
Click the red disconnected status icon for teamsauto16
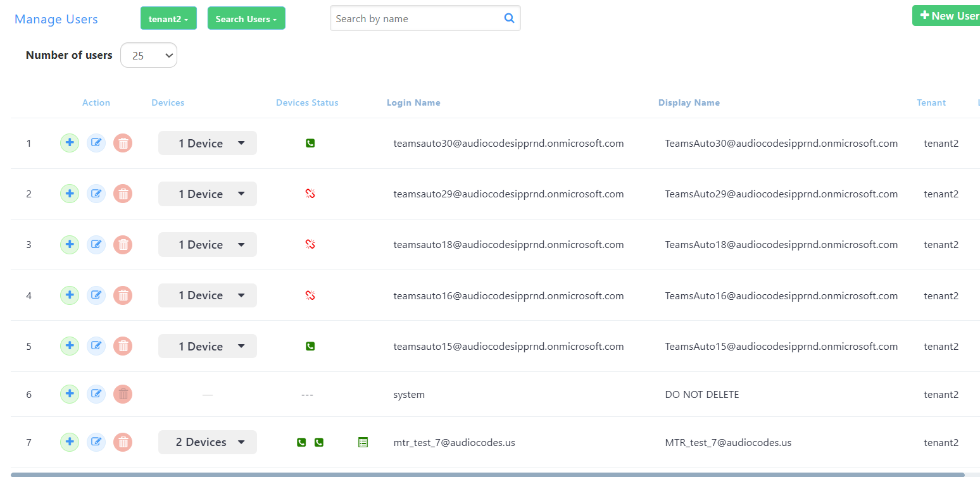tap(310, 295)
